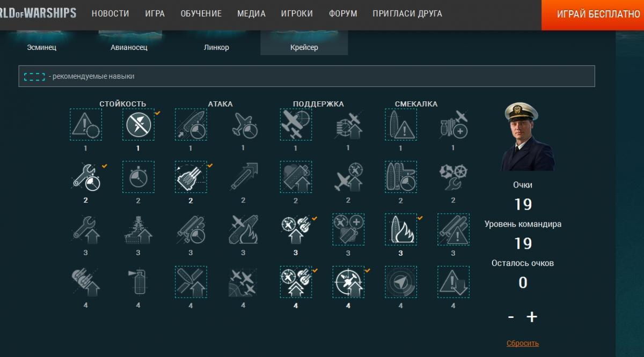The image size is (644, 357).
Task: Reset skills with Сбросить link
Action: [523, 343]
